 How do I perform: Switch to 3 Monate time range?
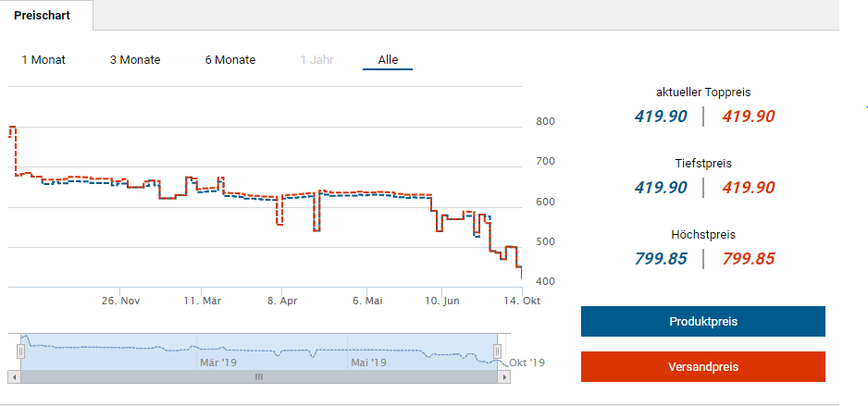[135, 60]
